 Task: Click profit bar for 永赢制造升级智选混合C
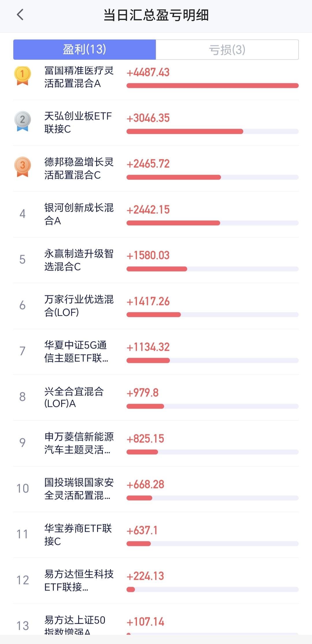click(x=212, y=269)
